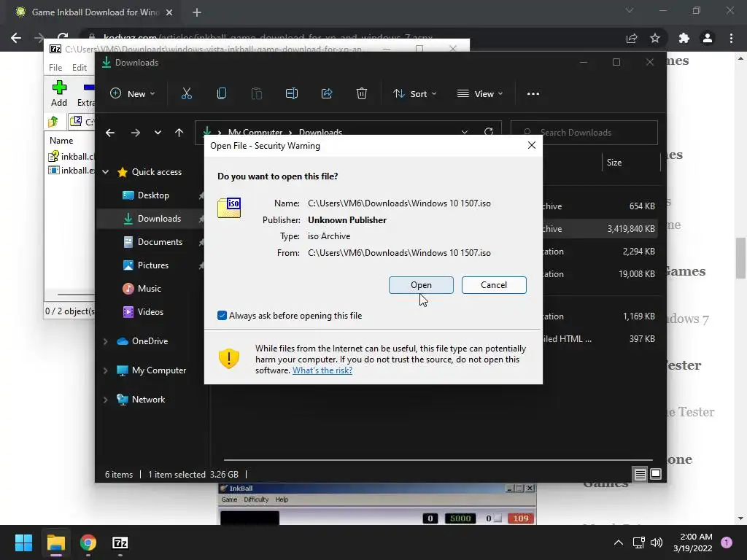Viewport: 747px width, 560px height.
Task: Show hidden tray icons chevron
Action: (x=618, y=542)
